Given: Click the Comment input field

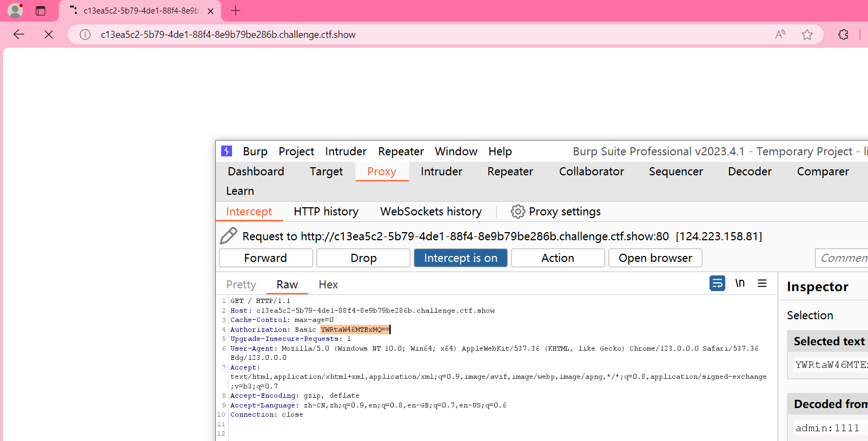Looking at the screenshot, I should pos(842,258).
